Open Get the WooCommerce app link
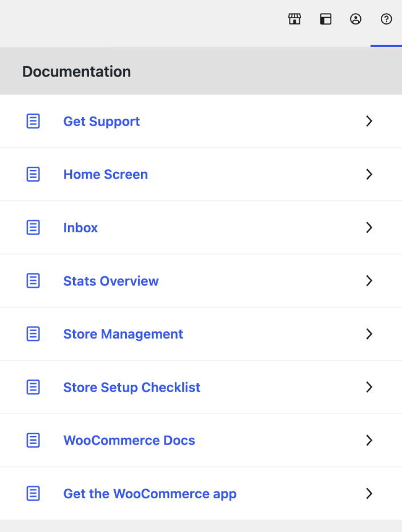The height and width of the screenshot is (532, 402). pyautogui.click(x=150, y=494)
